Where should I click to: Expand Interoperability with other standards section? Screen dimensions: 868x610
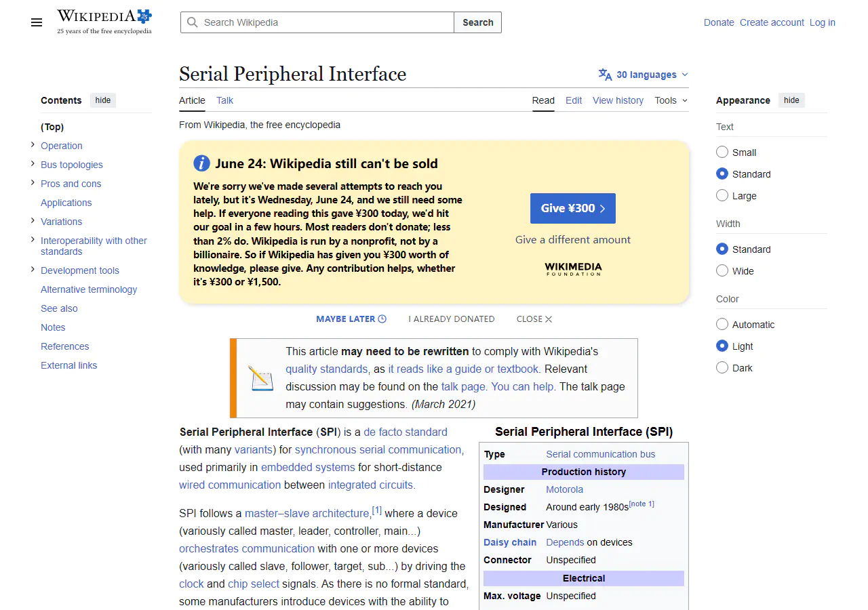point(33,240)
